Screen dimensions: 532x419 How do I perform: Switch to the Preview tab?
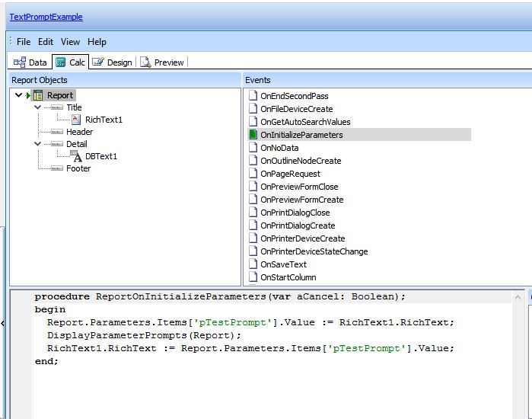[x=162, y=62]
